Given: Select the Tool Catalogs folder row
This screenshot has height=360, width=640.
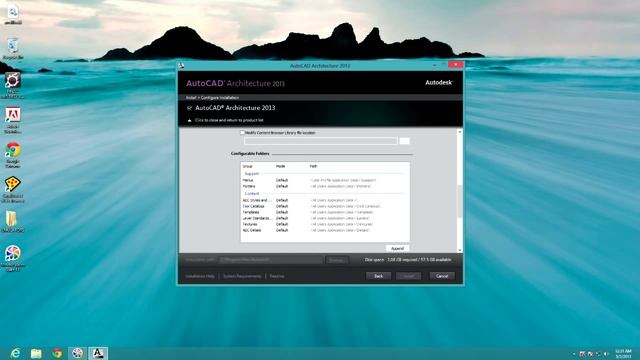Looking at the screenshot, I should (x=325, y=207).
